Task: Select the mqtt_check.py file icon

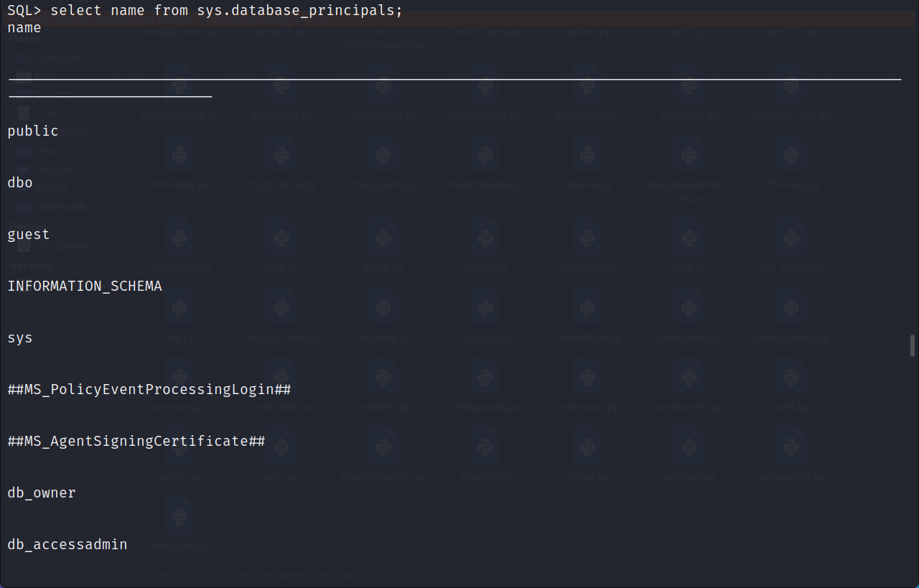Action: tap(281, 153)
